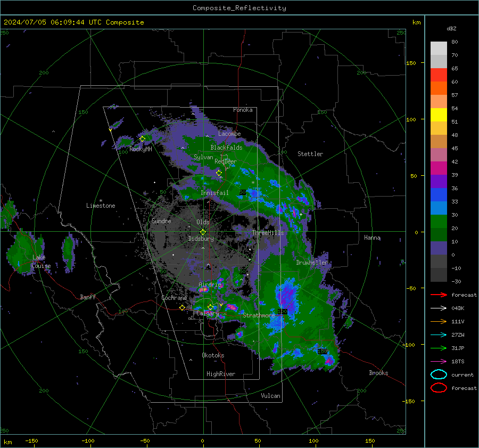
Task: Click the Okotoks city label
Action: [x=213, y=355]
